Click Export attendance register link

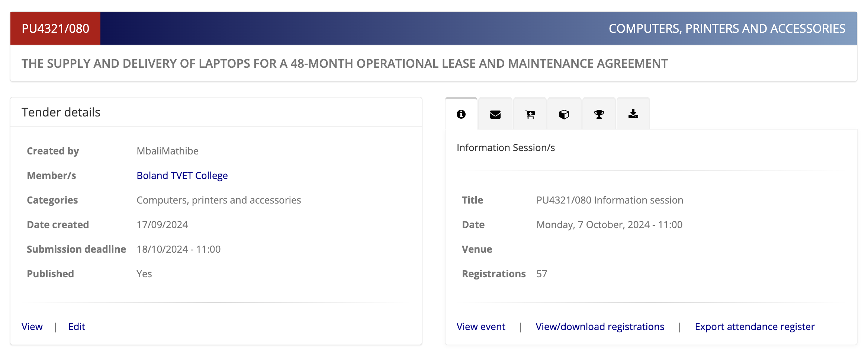(754, 327)
